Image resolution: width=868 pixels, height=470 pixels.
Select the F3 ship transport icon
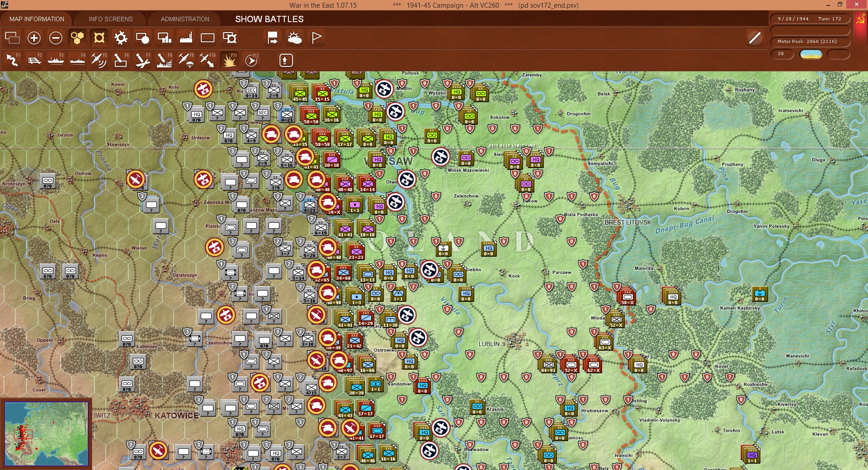click(x=56, y=60)
